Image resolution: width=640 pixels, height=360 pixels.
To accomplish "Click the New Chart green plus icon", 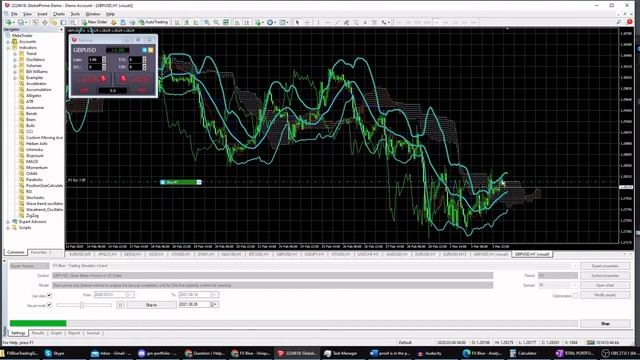I will click(9, 22).
